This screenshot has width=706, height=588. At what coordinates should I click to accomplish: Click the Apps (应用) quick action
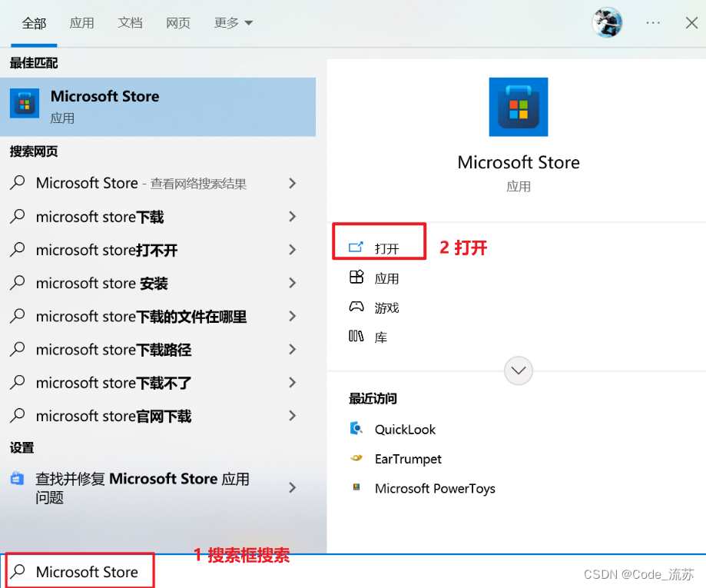coord(386,278)
